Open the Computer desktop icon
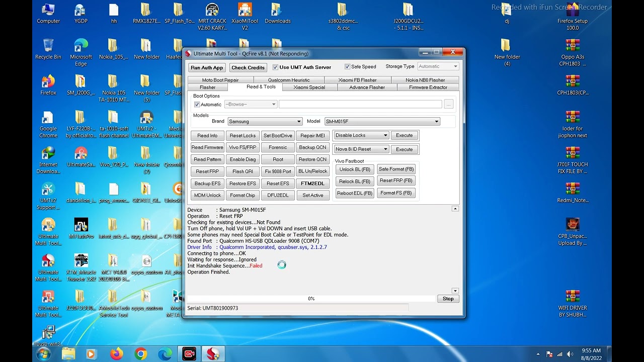 (x=48, y=14)
